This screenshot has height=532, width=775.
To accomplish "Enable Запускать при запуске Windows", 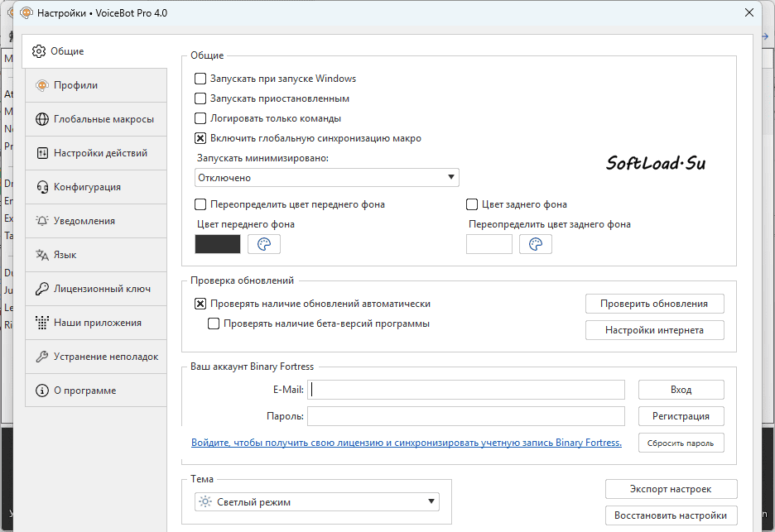I will coord(200,79).
